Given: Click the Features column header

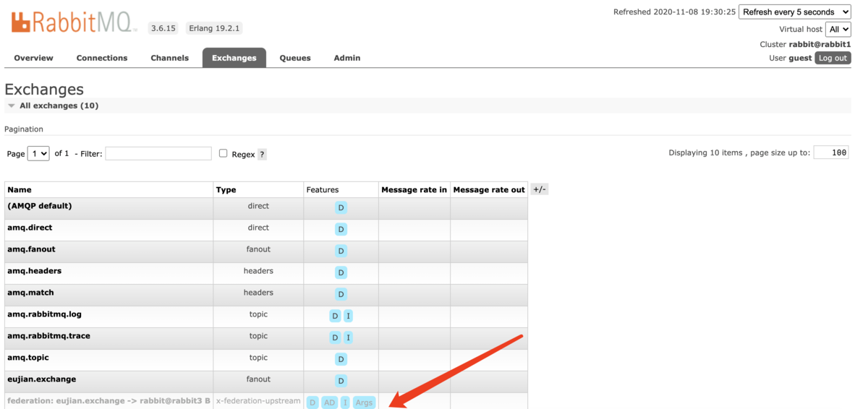Looking at the screenshot, I should coord(323,190).
